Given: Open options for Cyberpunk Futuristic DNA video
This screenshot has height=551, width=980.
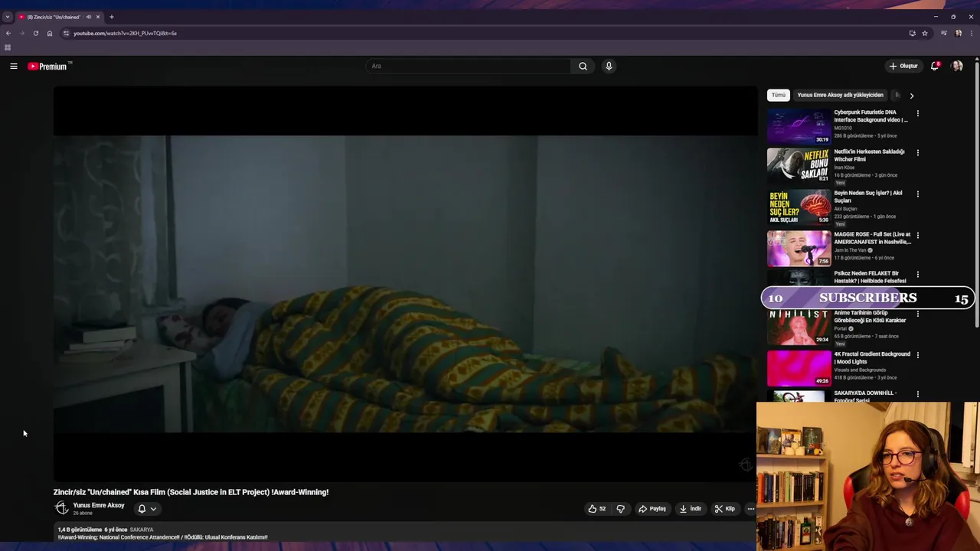Looking at the screenshot, I should [918, 113].
